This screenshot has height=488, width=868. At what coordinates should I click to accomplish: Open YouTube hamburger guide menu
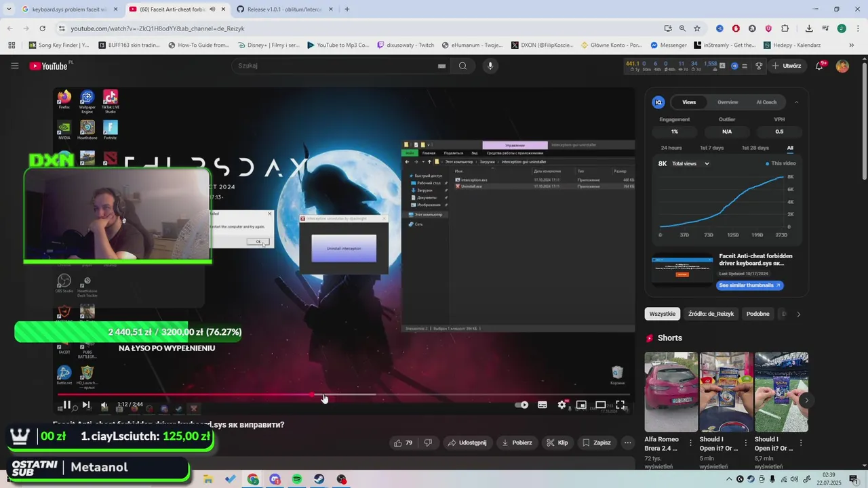pyautogui.click(x=14, y=66)
